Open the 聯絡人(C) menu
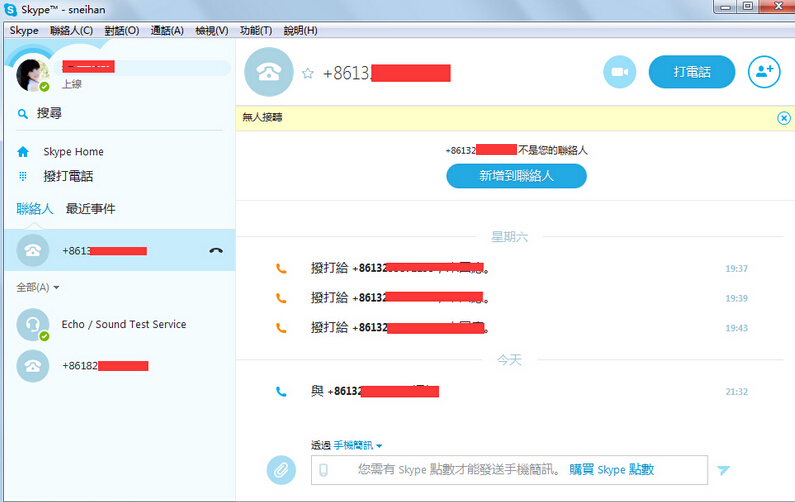The height and width of the screenshot is (502, 795). [71, 31]
